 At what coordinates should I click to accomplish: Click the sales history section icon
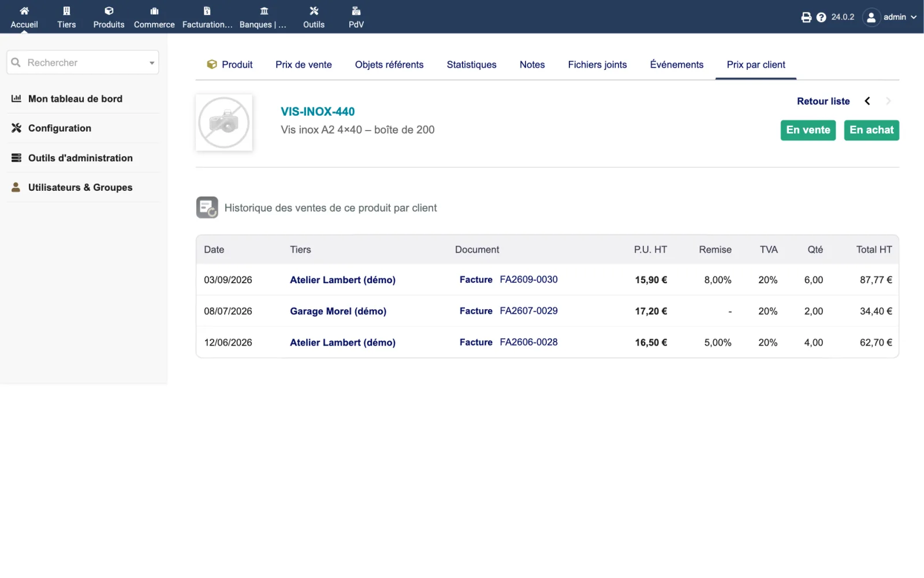[x=207, y=208]
